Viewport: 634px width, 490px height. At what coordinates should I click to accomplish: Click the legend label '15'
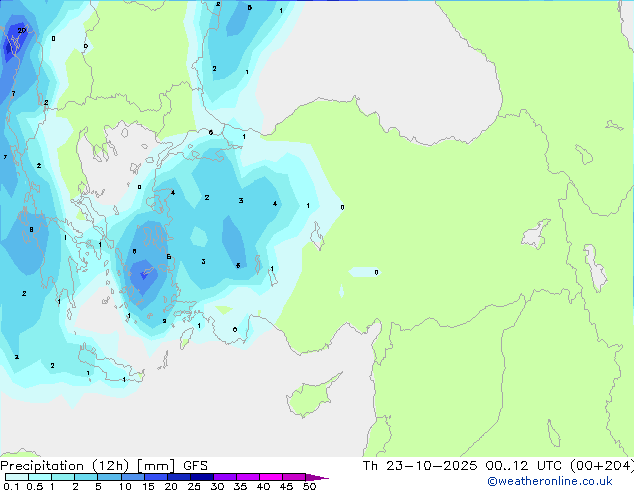[x=148, y=486]
